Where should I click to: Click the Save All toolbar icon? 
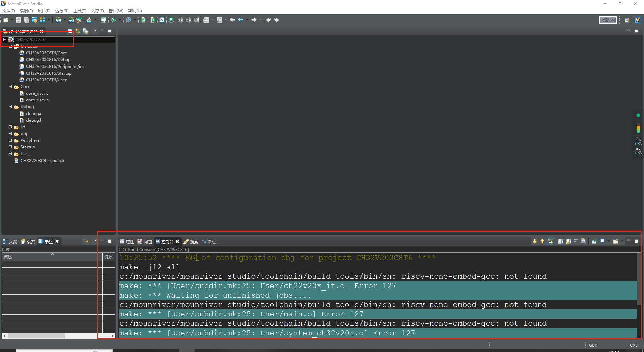pyautogui.click(x=26, y=20)
